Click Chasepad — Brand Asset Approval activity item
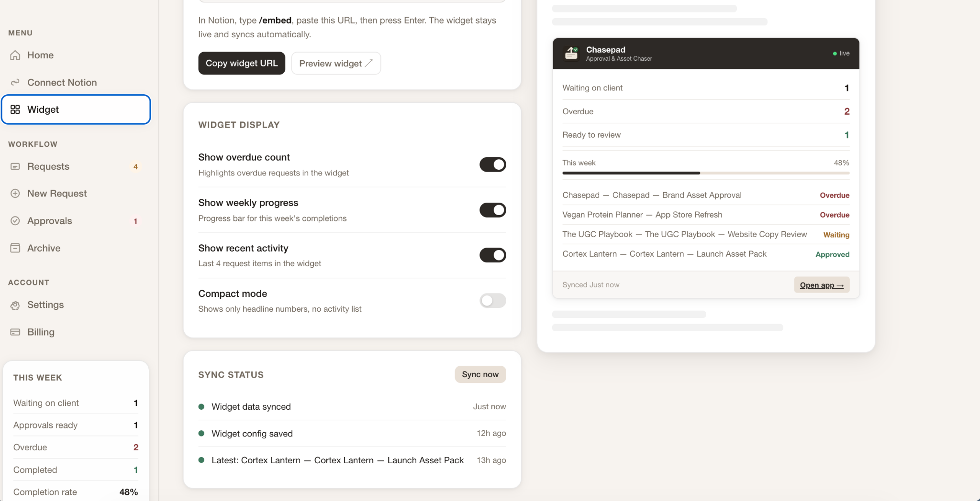Viewport: 980px width, 501px height. 706,195
